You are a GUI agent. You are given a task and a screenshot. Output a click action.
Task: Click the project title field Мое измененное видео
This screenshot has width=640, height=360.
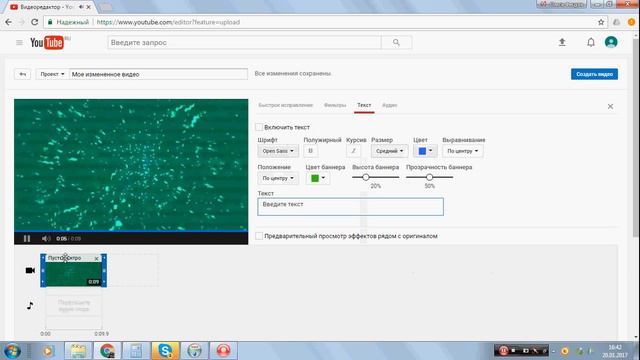[158, 74]
